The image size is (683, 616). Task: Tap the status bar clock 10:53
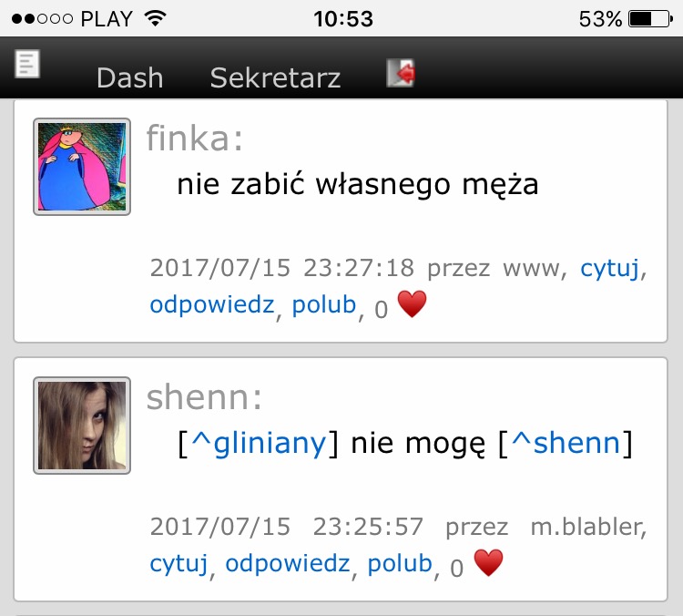343,19
